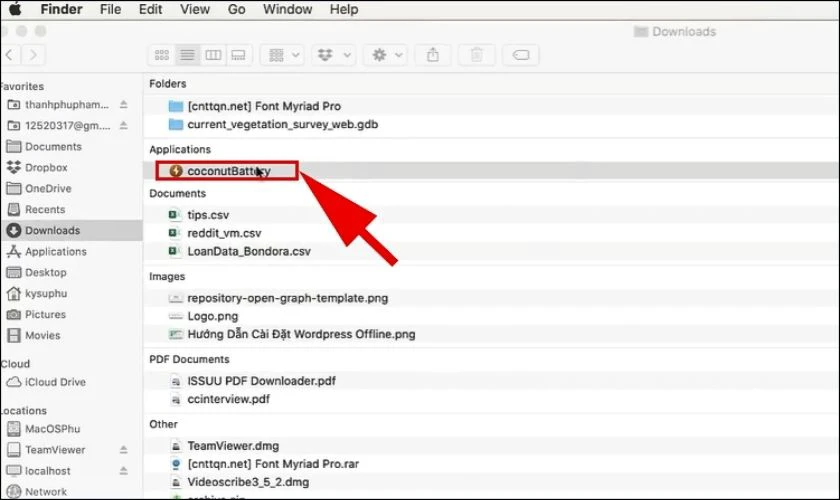840x500 pixels.
Task: Eject the localhost volume
Action: pyautogui.click(x=123, y=471)
